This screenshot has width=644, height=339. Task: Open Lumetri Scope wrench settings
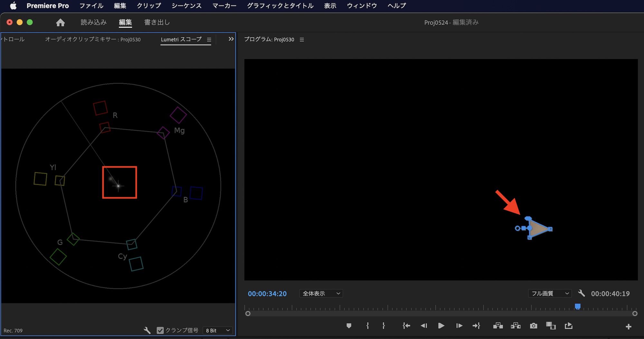[147, 330]
